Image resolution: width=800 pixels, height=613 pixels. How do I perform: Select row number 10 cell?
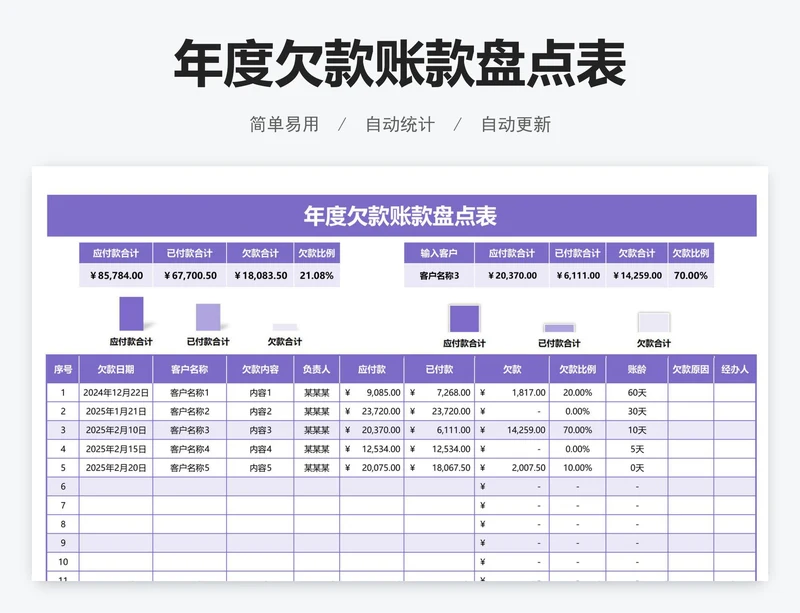[63, 562]
